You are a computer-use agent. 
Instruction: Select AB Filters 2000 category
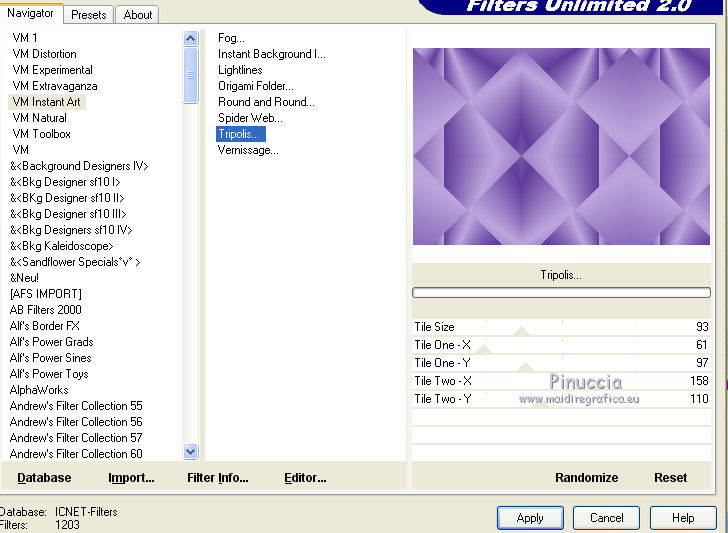coord(46,310)
